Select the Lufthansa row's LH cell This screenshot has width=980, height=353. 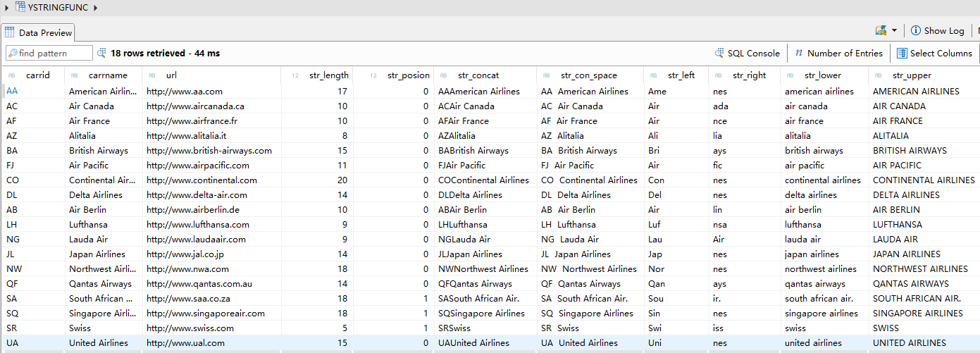(x=13, y=225)
